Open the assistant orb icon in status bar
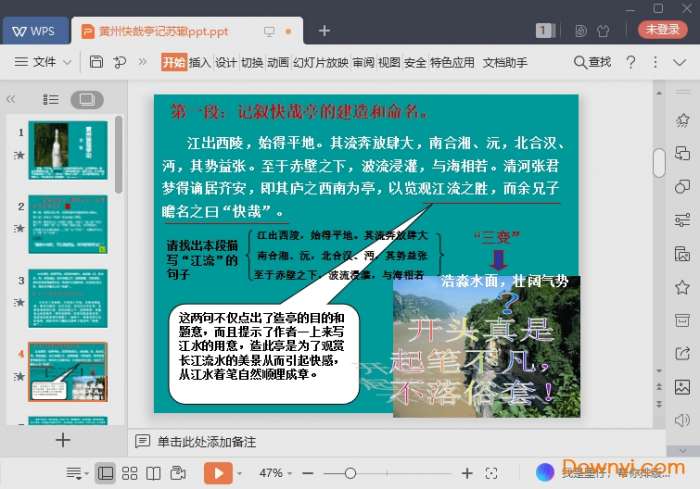700x489 pixels. (x=545, y=472)
